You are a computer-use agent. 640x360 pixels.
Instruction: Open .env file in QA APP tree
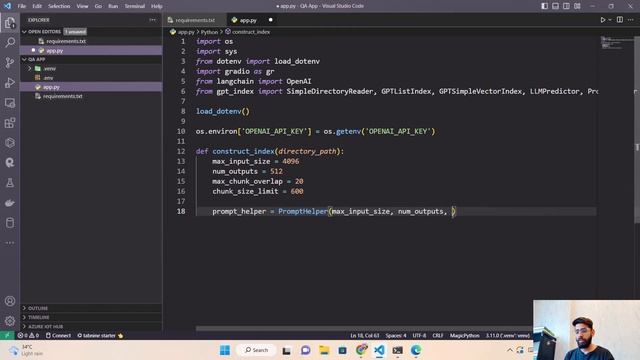91,78
